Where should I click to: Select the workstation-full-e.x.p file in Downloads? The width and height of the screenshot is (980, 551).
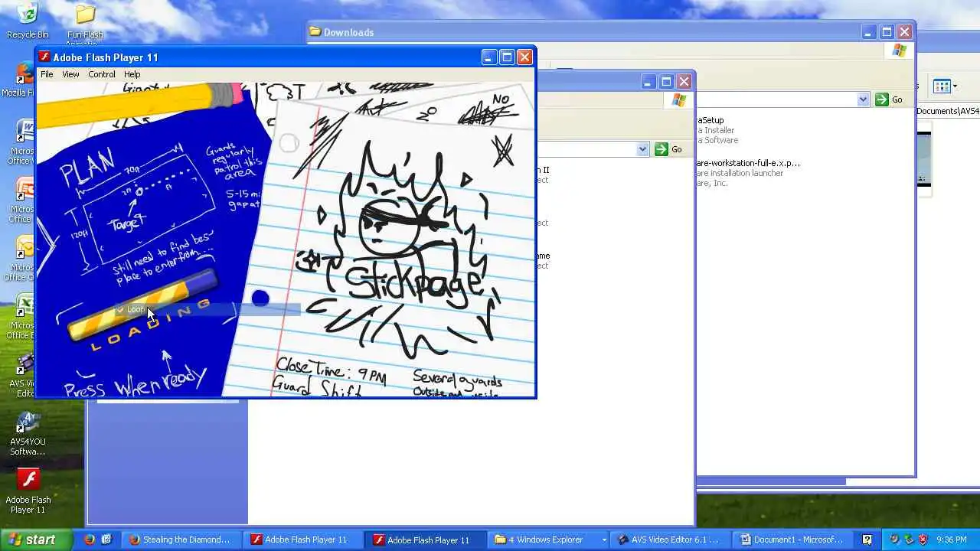pyautogui.click(x=748, y=173)
